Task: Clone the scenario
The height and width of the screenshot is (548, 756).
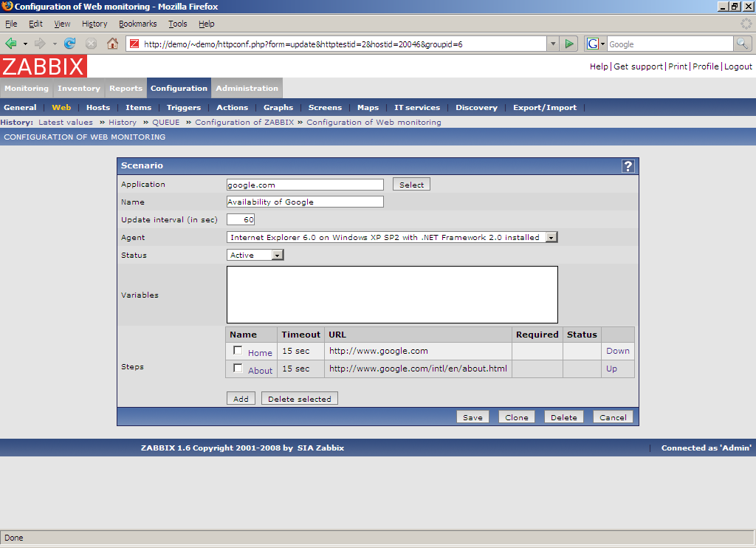Action: (516, 417)
